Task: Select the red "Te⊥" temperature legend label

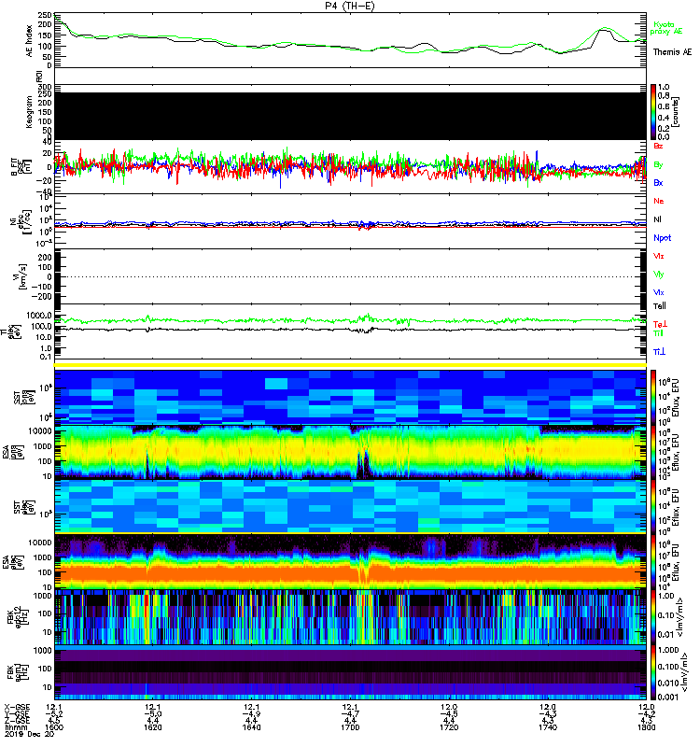Action: click(x=660, y=324)
